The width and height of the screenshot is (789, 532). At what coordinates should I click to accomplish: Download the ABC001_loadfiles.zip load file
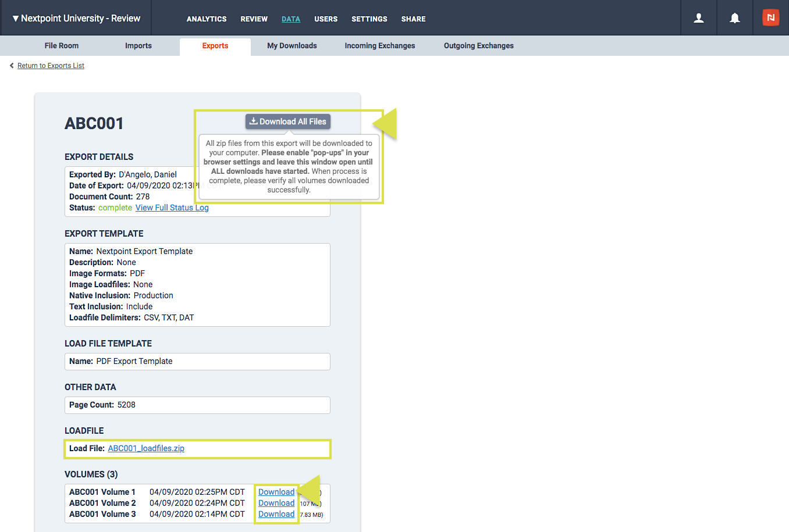(146, 448)
